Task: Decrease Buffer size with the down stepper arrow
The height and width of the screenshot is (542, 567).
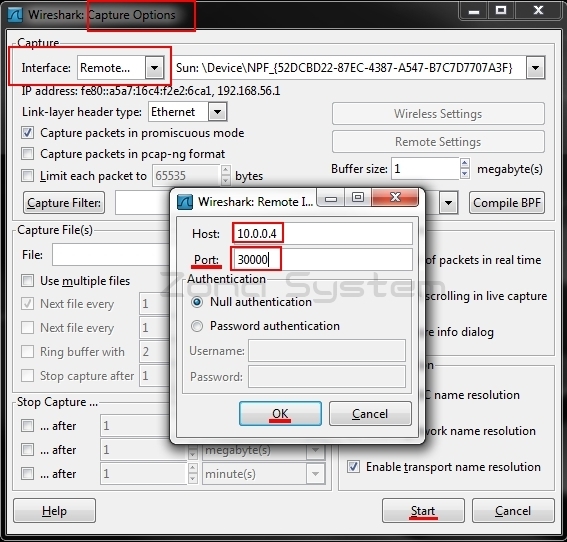Action: pos(465,174)
